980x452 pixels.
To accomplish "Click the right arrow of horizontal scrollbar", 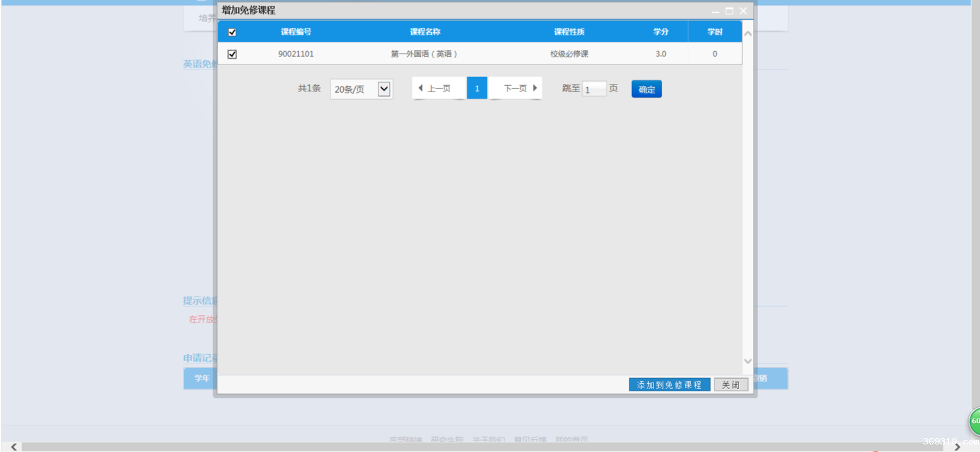I will (957, 447).
